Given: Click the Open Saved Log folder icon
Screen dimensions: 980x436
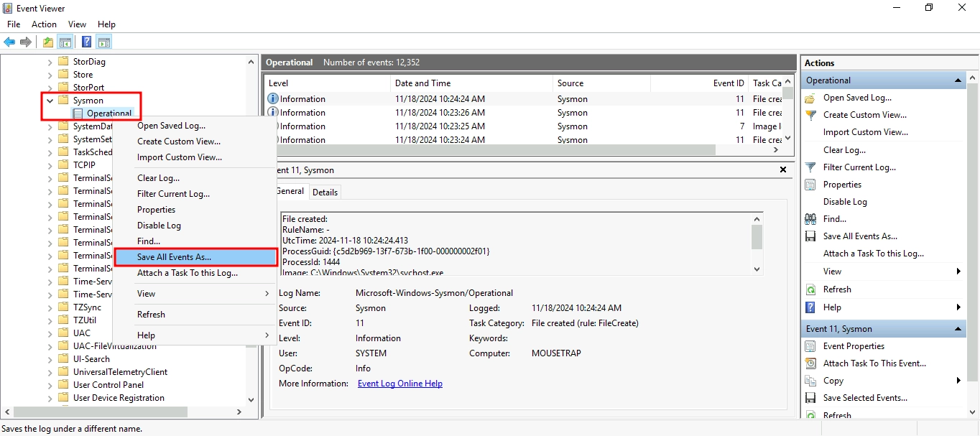Looking at the screenshot, I should [x=810, y=98].
